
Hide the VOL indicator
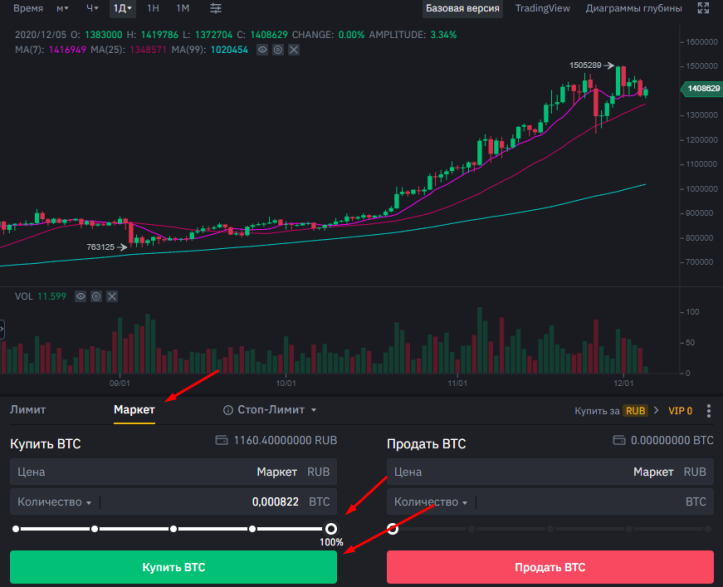(81, 296)
